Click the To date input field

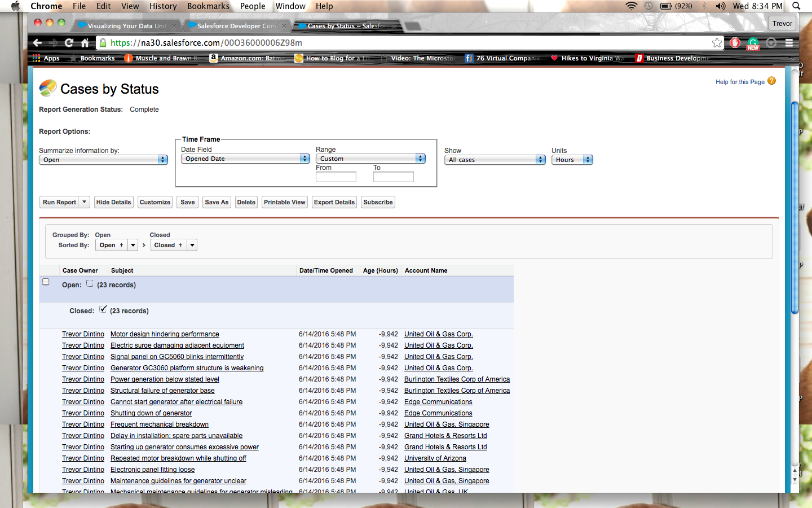point(394,177)
